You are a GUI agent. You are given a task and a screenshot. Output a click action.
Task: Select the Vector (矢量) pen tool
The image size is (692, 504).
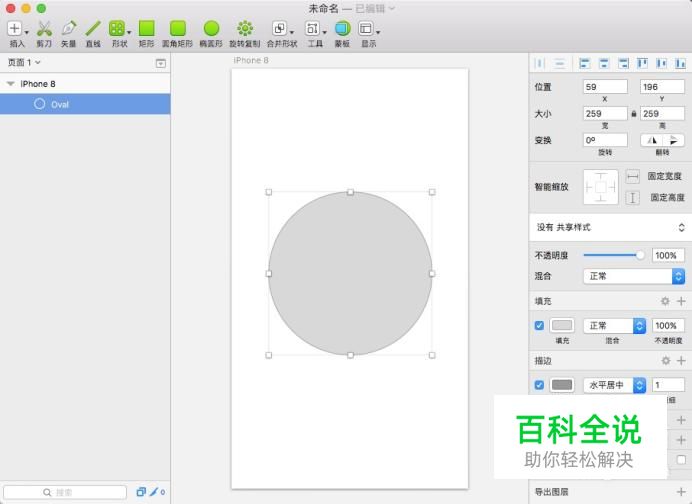point(68,29)
